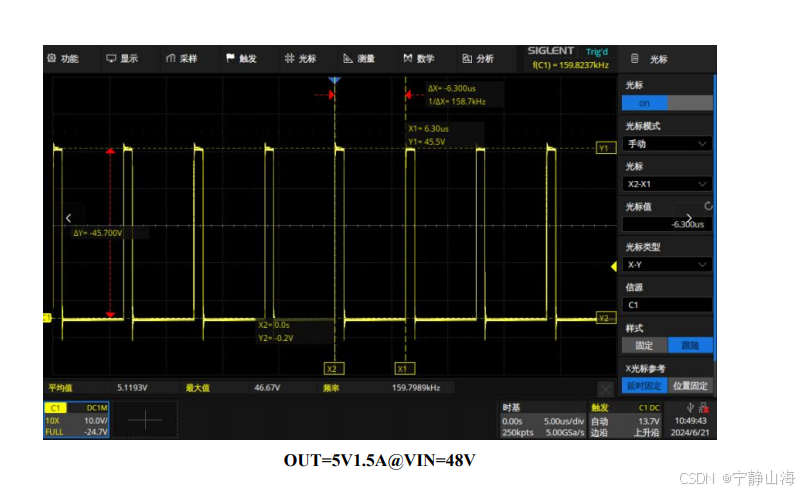
Task: Select the 固定 style option
Action: pos(644,345)
